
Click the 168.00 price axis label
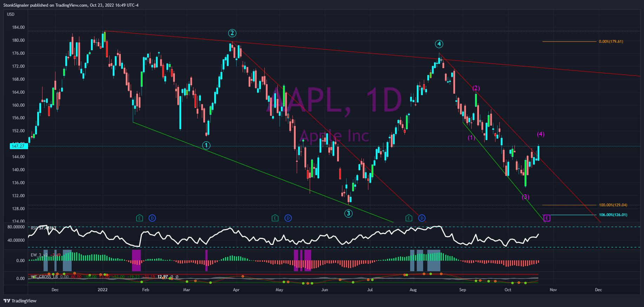pyautogui.click(x=18, y=79)
